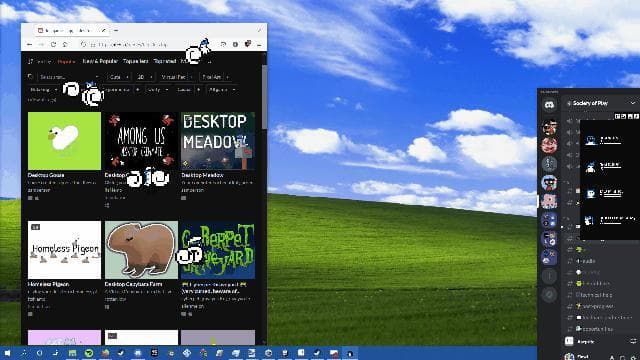Switch to the New & Popular tab
Screen dimensions: 640x360
click(100, 61)
